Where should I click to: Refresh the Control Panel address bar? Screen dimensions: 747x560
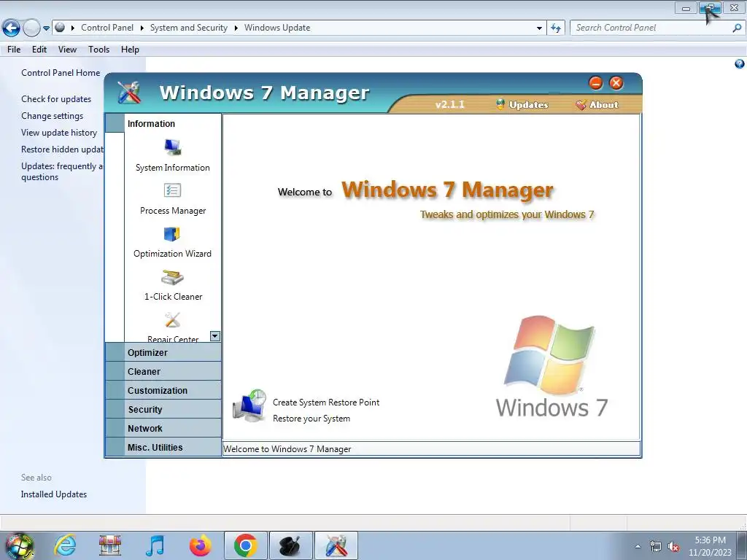pos(556,28)
